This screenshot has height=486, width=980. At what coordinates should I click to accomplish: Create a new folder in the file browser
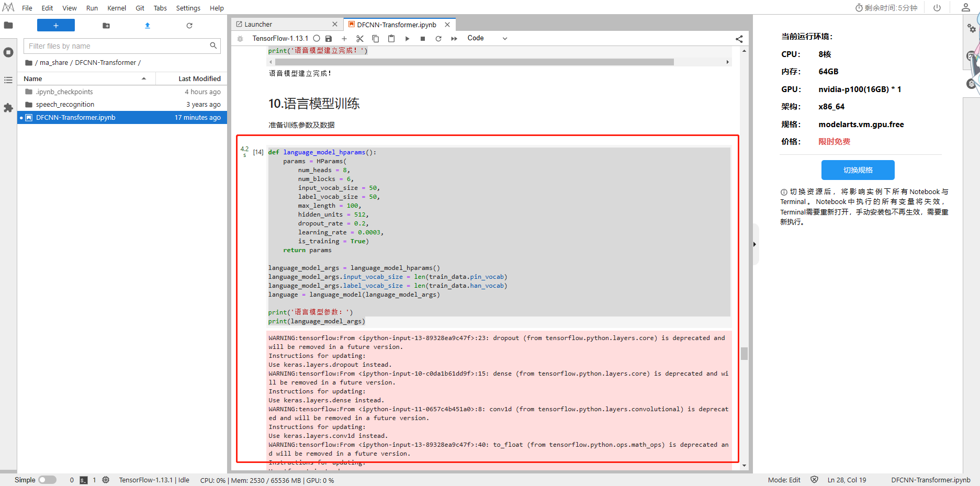point(106,25)
